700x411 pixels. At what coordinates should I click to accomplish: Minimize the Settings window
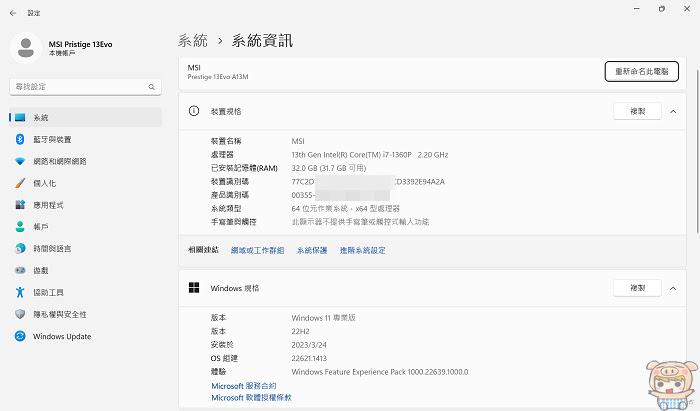tap(637, 8)
